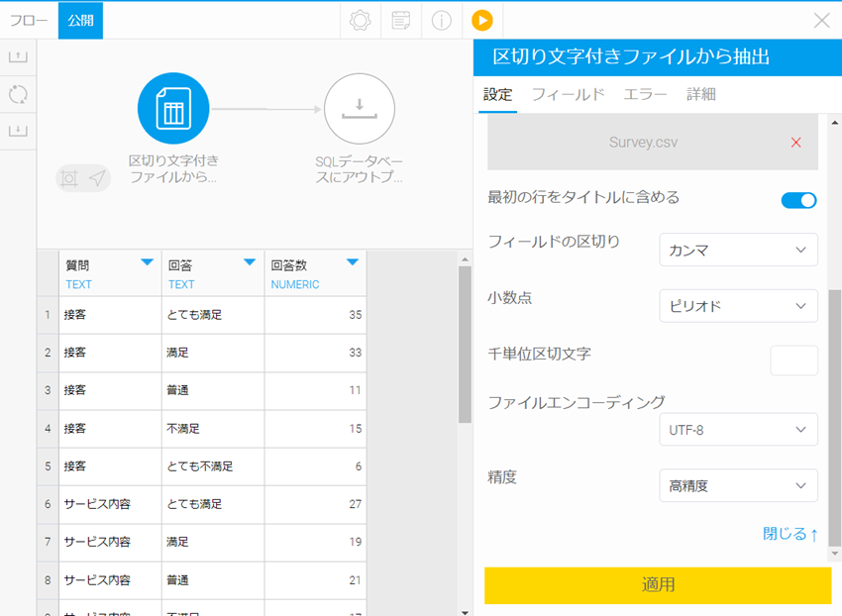Click settings panel scroll-down arrow
The height and width of the screenshot is (616, 842).
coord(834,554)
